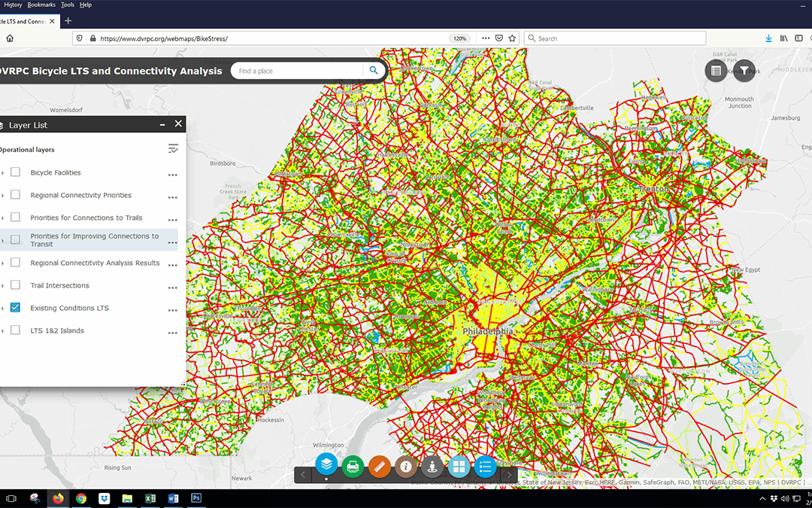Close the Layer List panel
This screenshot has width=812, height=508.
178,124
